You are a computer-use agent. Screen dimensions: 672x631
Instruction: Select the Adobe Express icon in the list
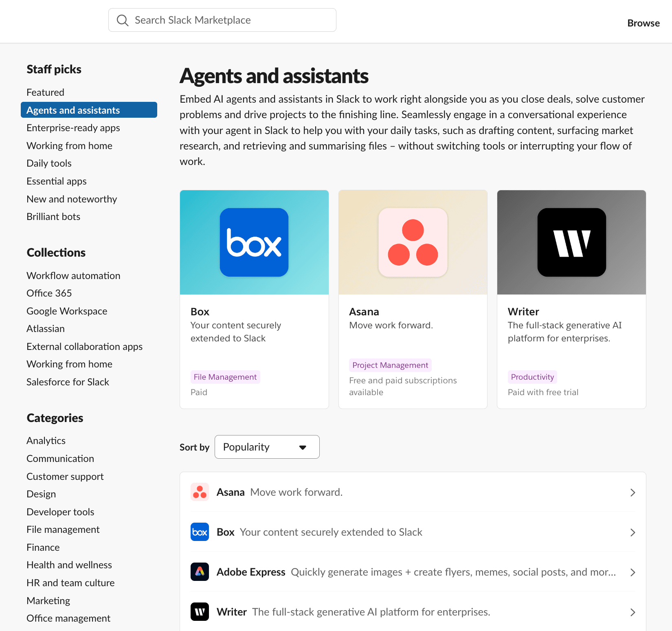[x=200, y=572]
